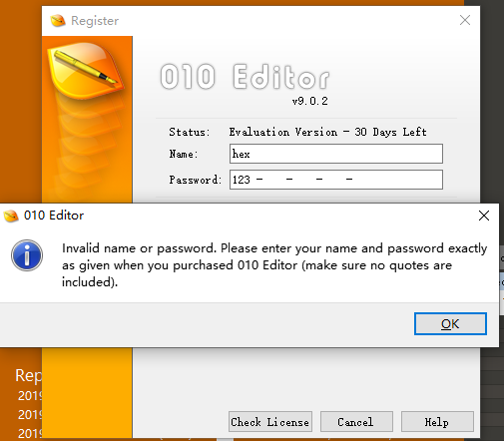Click the 'Password:' label
The width and height of the screenshot is (504, 441).
pyautogui.click(x=196, y=180)
